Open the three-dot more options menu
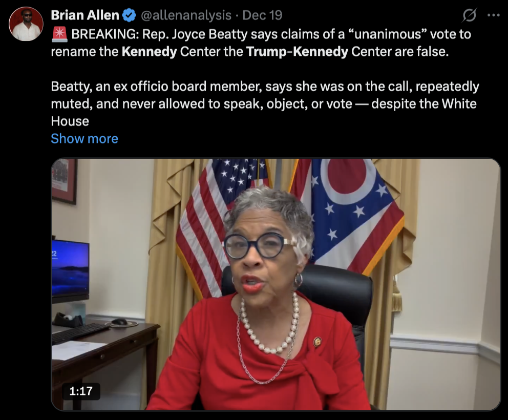This screenshot has width=508, height=420. click(494, 15)
